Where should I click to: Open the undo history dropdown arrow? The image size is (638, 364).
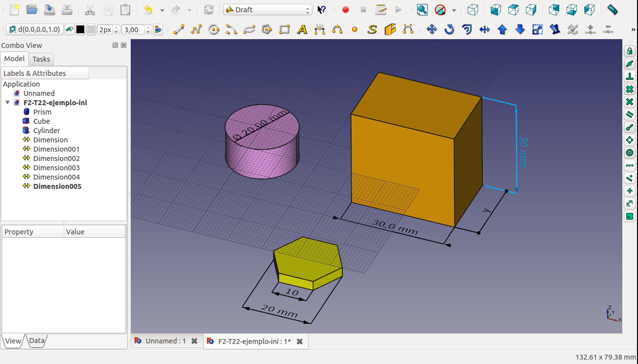(x=162, y=10)
